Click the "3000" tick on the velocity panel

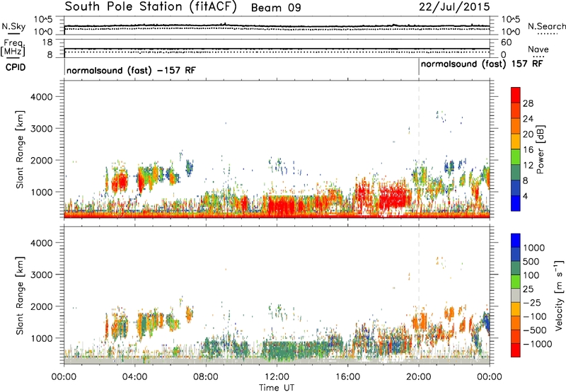(41, 275)
